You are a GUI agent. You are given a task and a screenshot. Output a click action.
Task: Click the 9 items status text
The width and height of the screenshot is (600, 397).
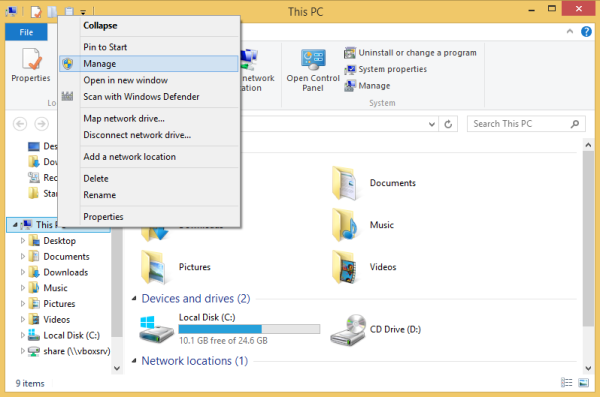(30, 383)
